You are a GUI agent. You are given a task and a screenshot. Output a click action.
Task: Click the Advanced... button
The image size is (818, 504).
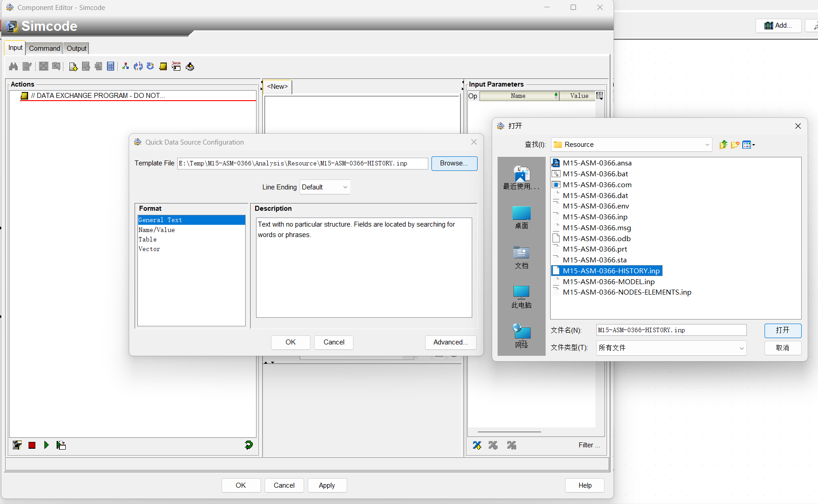tap(450, 342)
